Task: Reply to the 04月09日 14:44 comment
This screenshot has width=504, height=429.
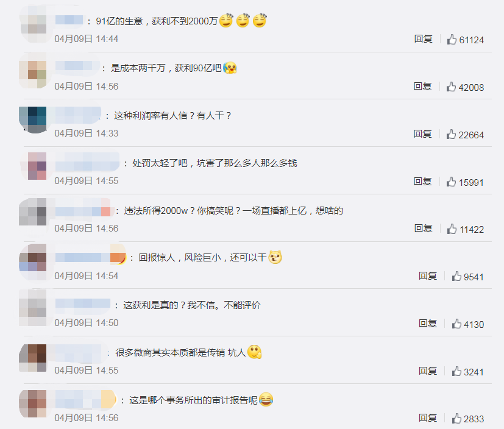Action: point(423,39)
